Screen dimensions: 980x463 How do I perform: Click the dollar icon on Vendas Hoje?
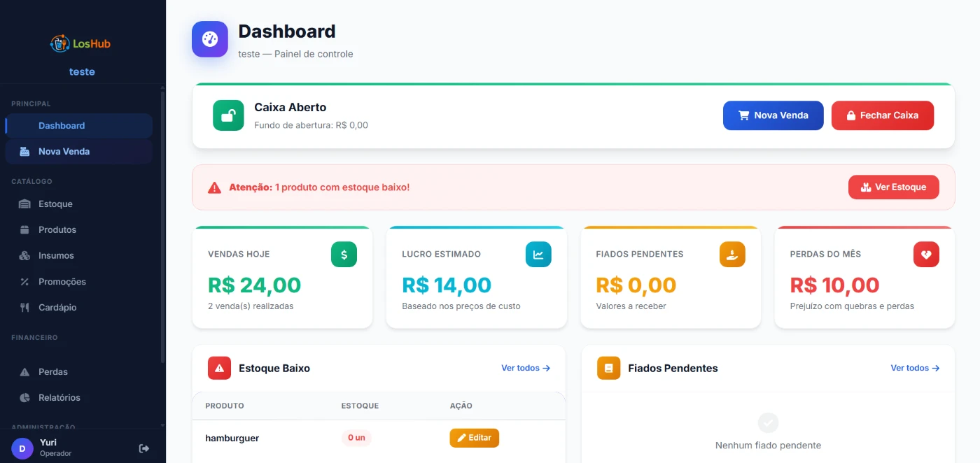click(x=344, y=255)
